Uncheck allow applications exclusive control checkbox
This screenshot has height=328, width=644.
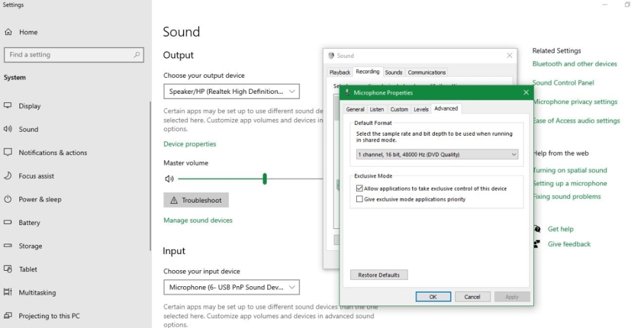(x=359, y=188)
